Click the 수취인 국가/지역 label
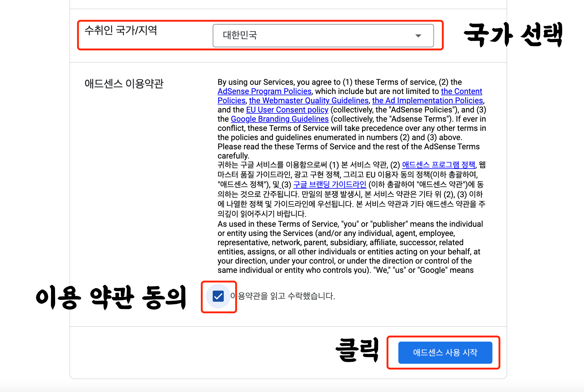 click(x=121, y=30)
